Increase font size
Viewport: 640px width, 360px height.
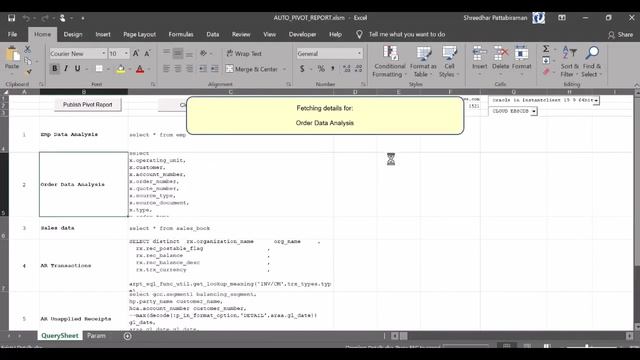136,53
